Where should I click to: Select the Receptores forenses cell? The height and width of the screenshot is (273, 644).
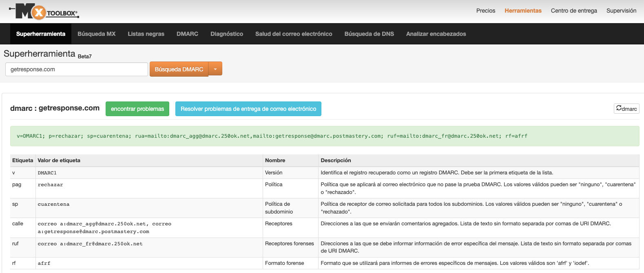coord(291,248)
